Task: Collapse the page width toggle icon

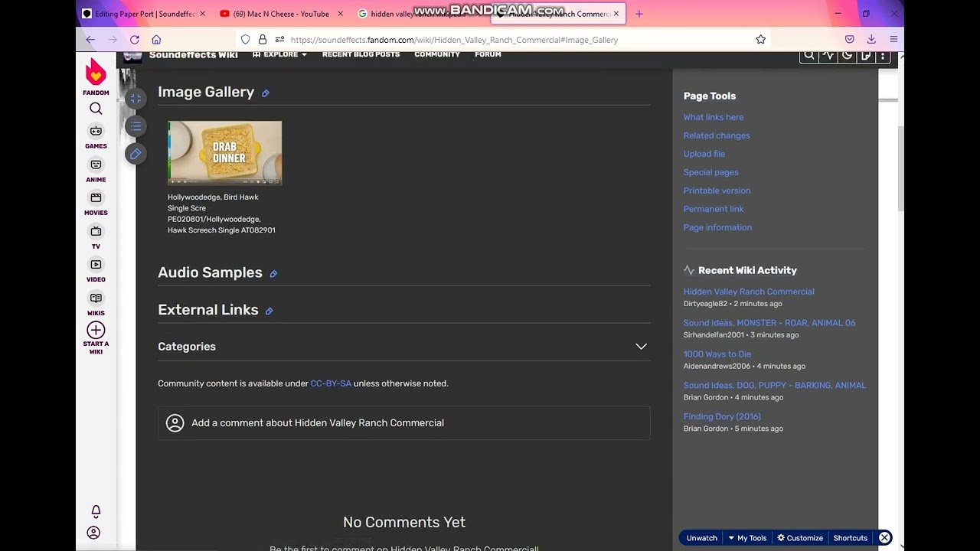Action: (136, 99)
